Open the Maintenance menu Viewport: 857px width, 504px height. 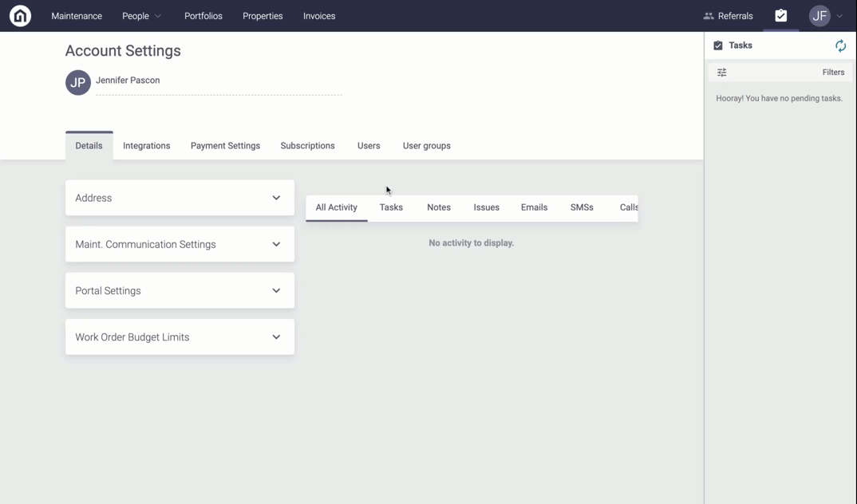point(77,16)
